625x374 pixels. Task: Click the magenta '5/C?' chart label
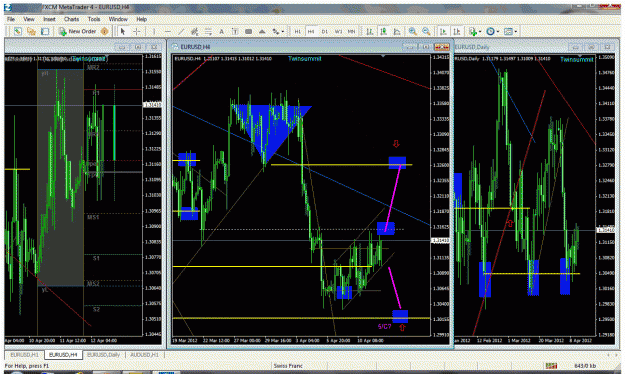click(385, 327)
